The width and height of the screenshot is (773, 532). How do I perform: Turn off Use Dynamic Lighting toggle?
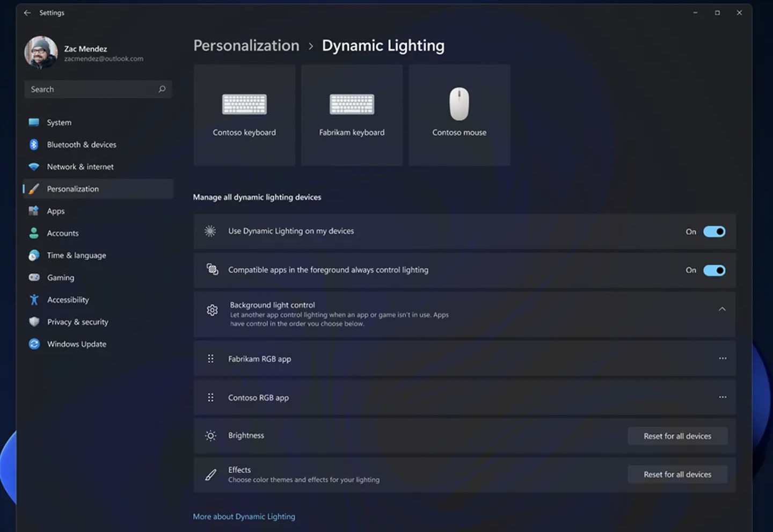pos(714,231)
